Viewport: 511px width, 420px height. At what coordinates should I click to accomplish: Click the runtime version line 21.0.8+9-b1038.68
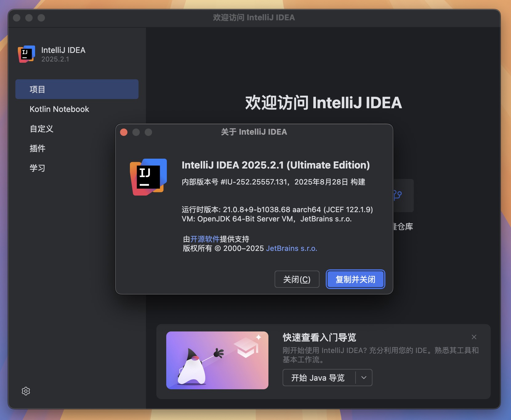tap(277, 210)
